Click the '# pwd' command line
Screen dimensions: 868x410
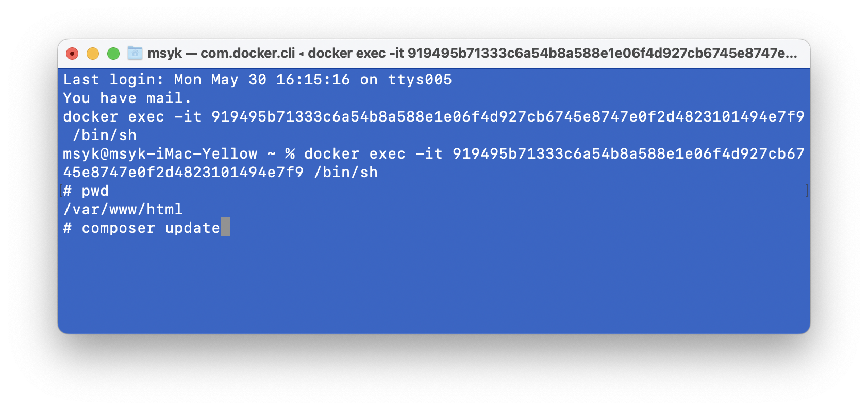click(86, 191)
